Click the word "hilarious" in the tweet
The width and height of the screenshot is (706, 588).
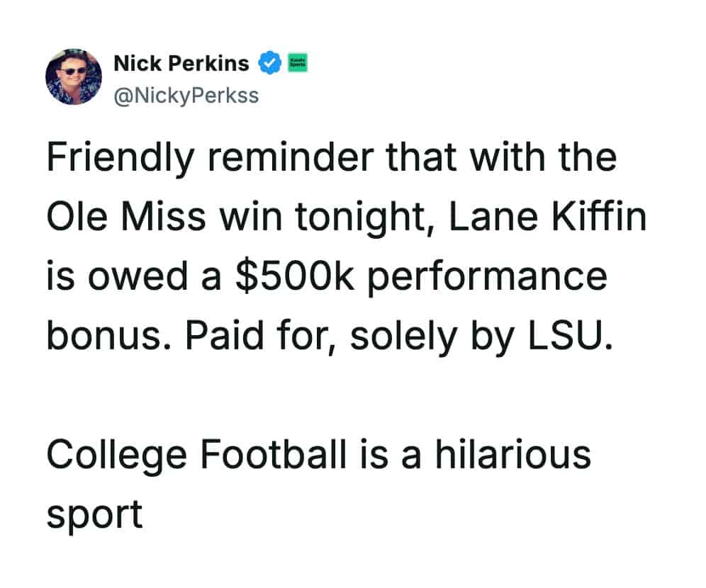click(512, 453)
